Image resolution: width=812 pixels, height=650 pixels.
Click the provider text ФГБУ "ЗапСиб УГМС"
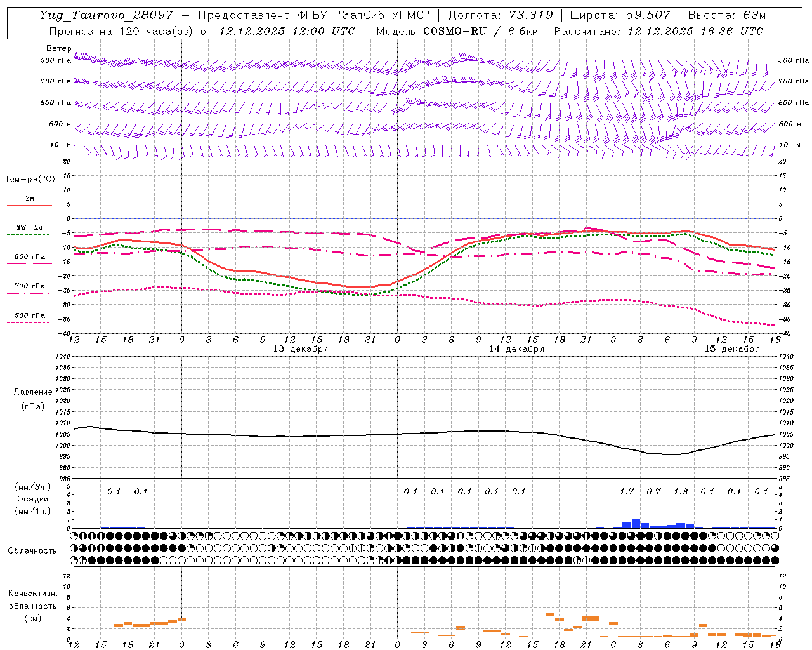pos(364,15)
